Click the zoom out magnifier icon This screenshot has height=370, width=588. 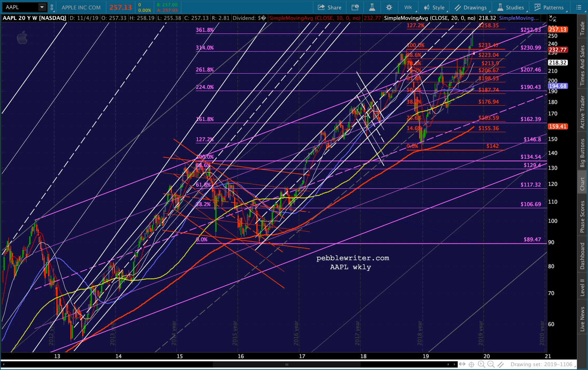(x=491, y=364)
